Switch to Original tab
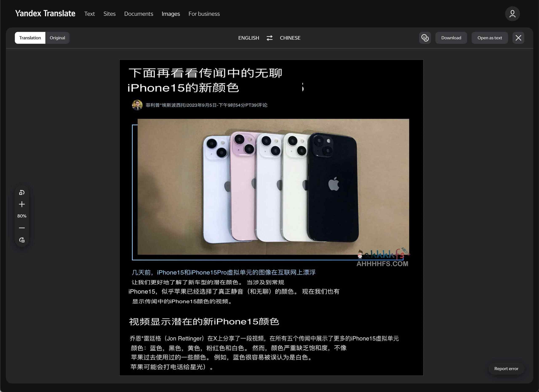This screenshot has height=392, width=539. click(57, 38)
